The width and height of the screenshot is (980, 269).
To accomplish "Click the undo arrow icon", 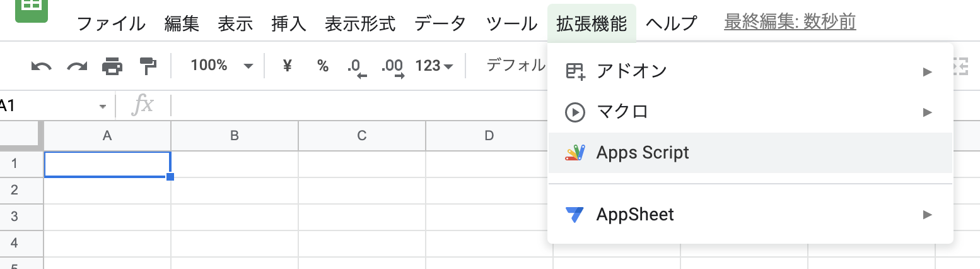I will pyautogui.click(x=41, y=66).
